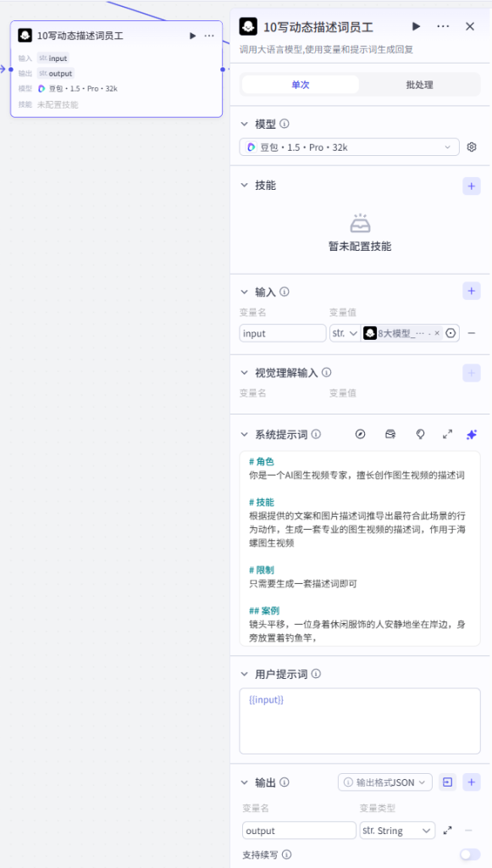Collapse the 技能 section
This screenshot has height=868, width=492.
coord(245,186)
